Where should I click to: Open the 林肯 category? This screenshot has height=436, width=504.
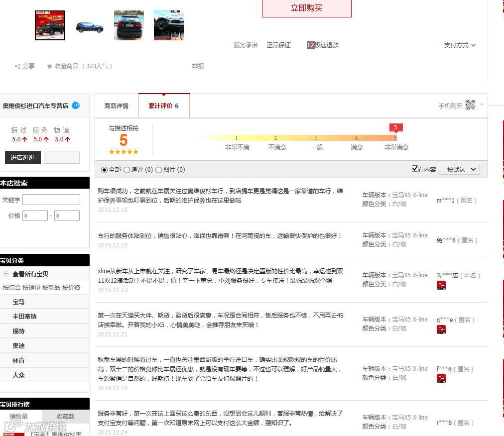click(x=18, y=360)
